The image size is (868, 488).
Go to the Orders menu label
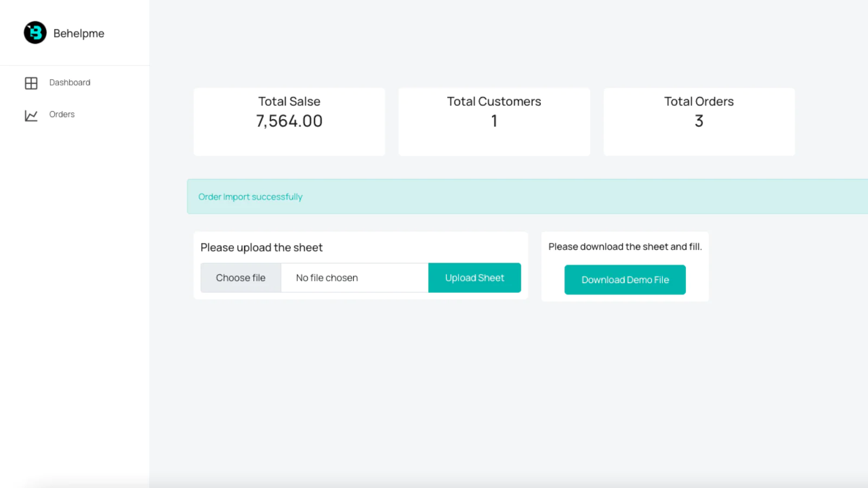[62, 114]
